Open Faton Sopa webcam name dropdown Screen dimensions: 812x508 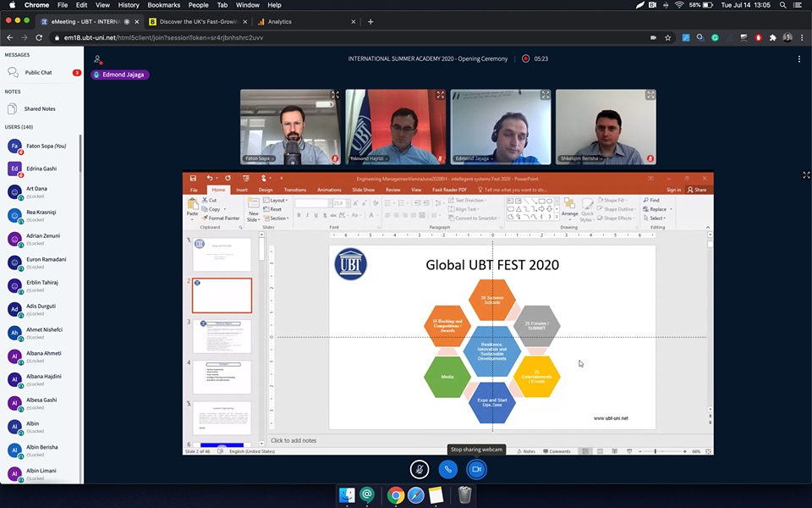[x=260, y=158]
